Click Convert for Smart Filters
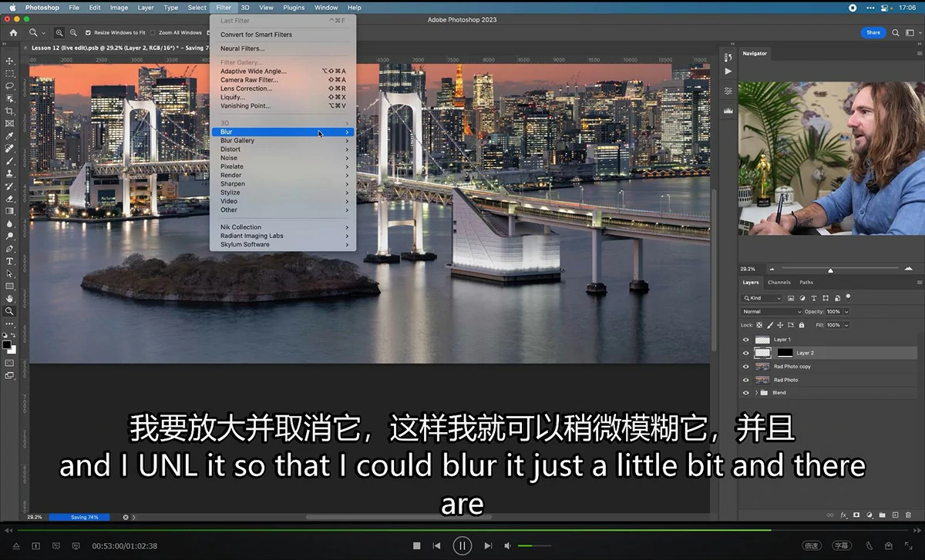 [x=283, y=35]
